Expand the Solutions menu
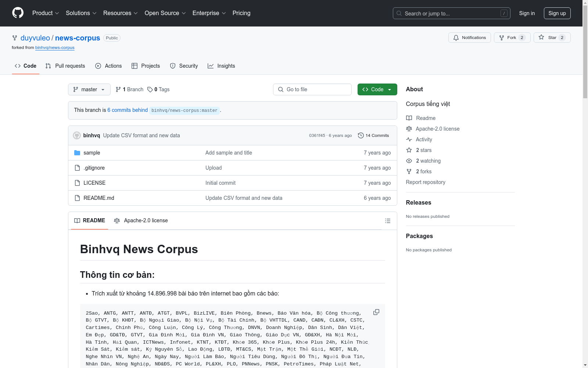 point(81,13)
